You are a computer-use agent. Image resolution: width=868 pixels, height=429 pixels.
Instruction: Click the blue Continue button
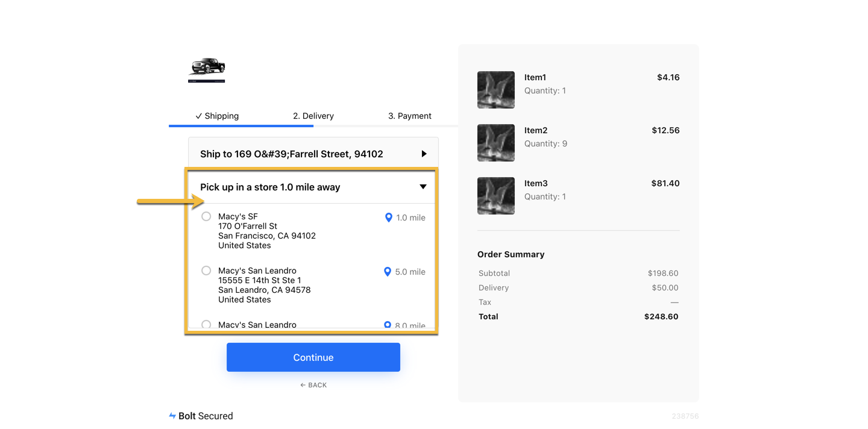[x=313, y=357]
